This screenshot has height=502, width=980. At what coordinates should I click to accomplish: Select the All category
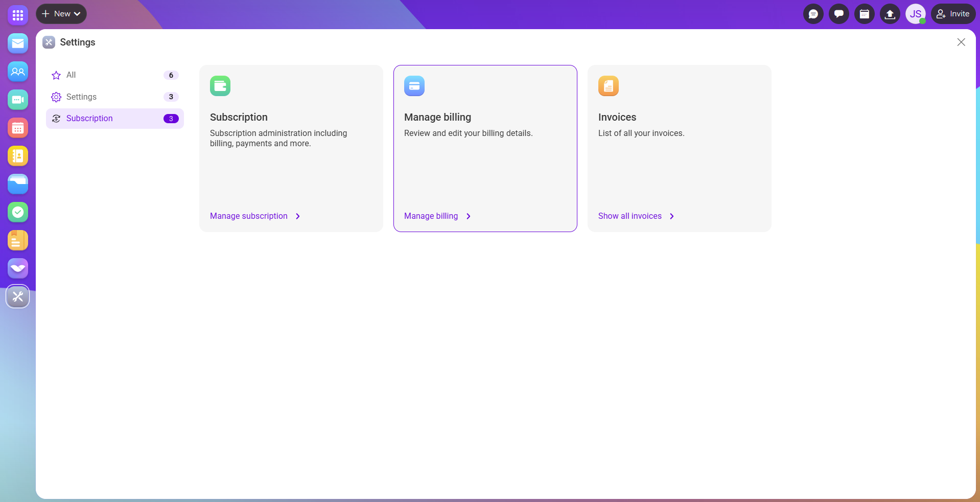coord(115,75)
